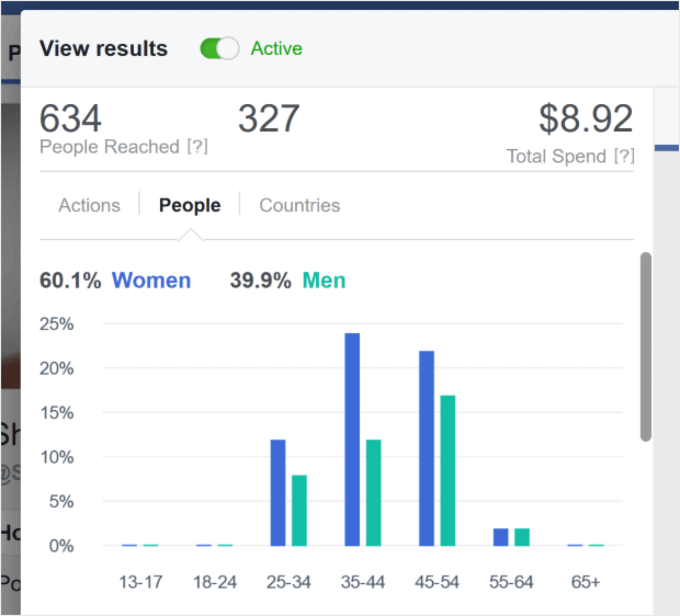The image size is (680, 616).
Task: Open the Countries tab
Action: point(299,205)
